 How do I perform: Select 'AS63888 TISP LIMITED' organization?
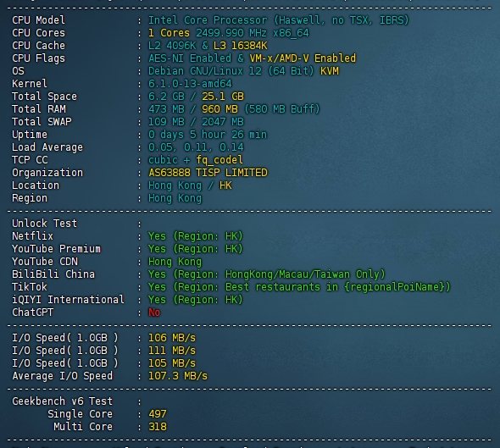(x=208, y=173)
